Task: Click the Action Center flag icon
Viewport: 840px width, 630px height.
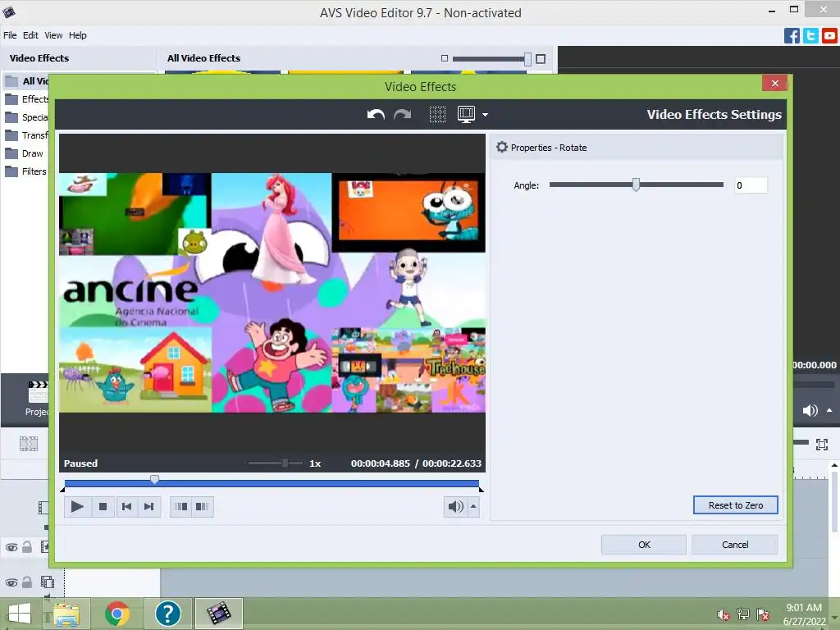Action: [x=763, y=614]
